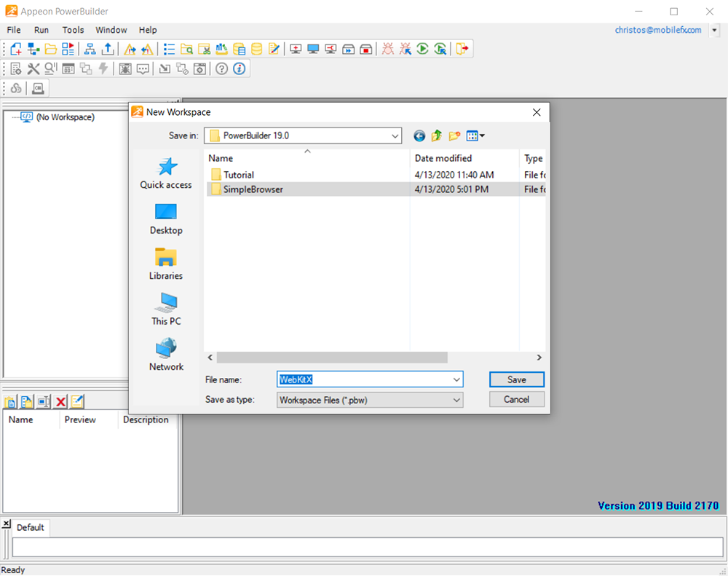Image resolution: width=728 pixels, height=576 pixels.
Task: Open Desktop in the places sidebar
Action: point(166,218)
